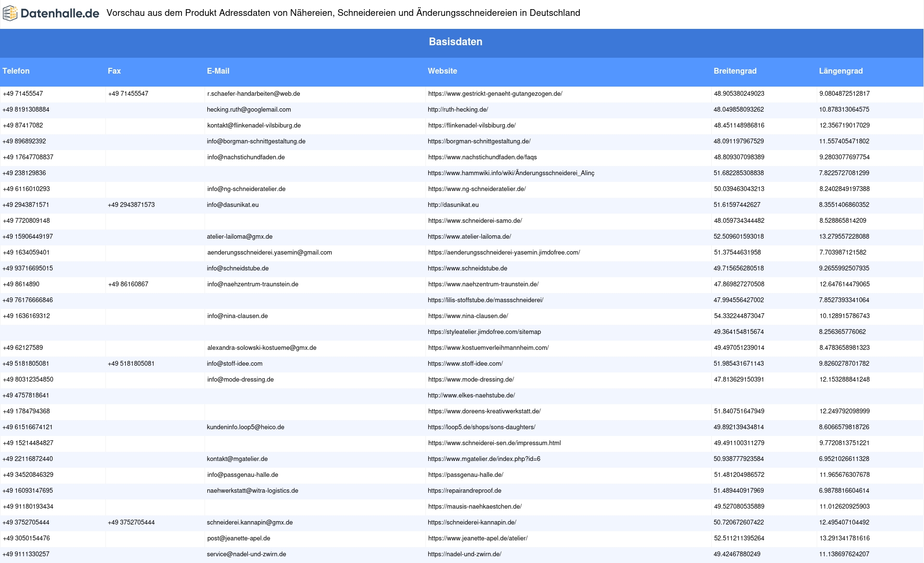Image resolution: width=924 pixels, height=563 pixels.
Task: Select email info@nachstichundfaden.de
Action: pyautogui.click(x=246, y=157)
